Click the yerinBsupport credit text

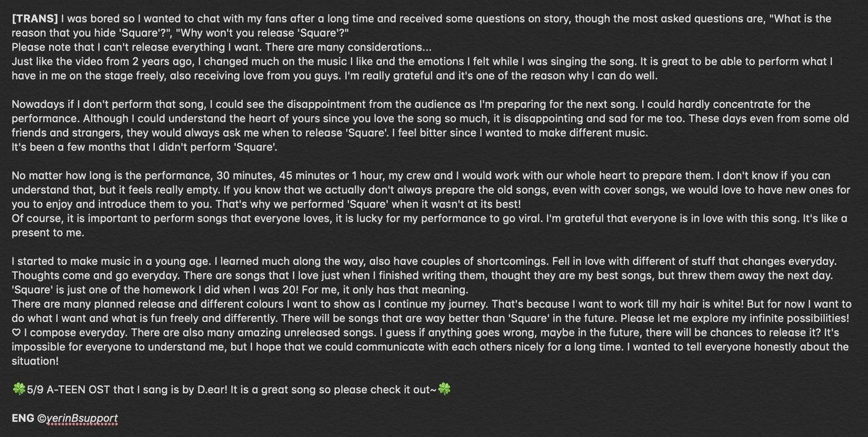coord(83,418)
